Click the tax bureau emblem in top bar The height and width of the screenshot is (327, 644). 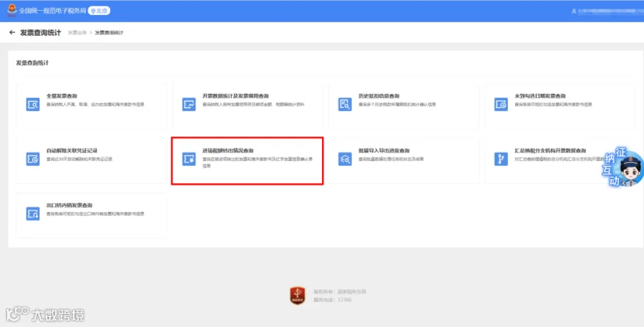(x=12, y=10)
